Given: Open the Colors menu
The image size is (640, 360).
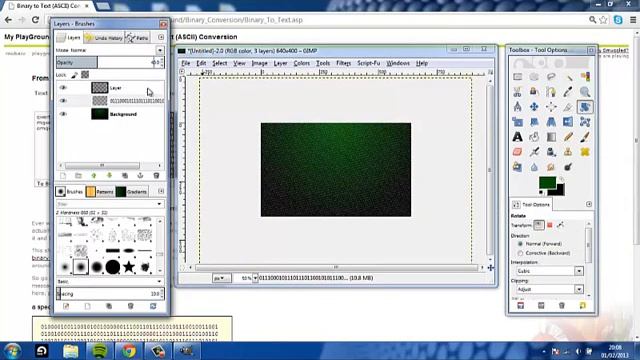Looking at the screenshot, I should [302, 63].
